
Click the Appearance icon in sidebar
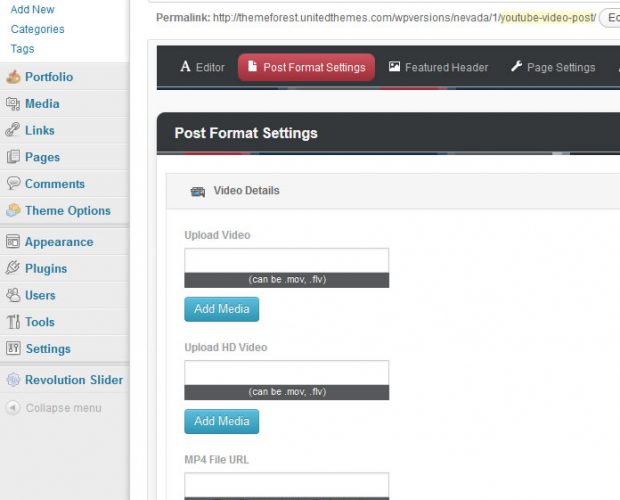pyautogui.click(x=13, y=242)
